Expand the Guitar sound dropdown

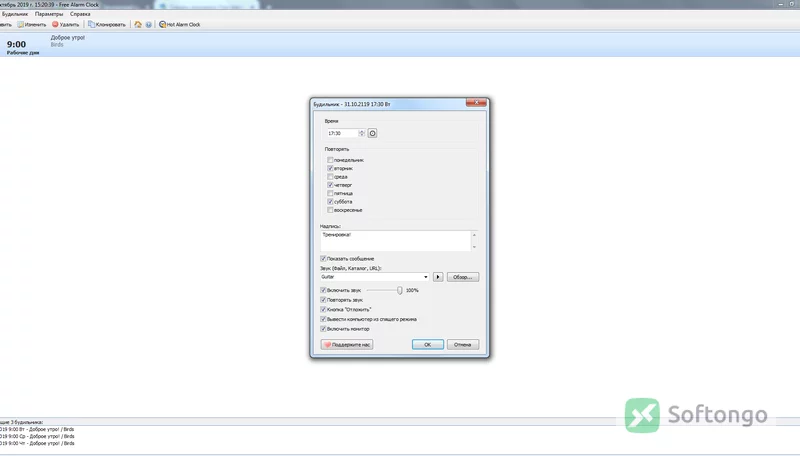(426, 277)
